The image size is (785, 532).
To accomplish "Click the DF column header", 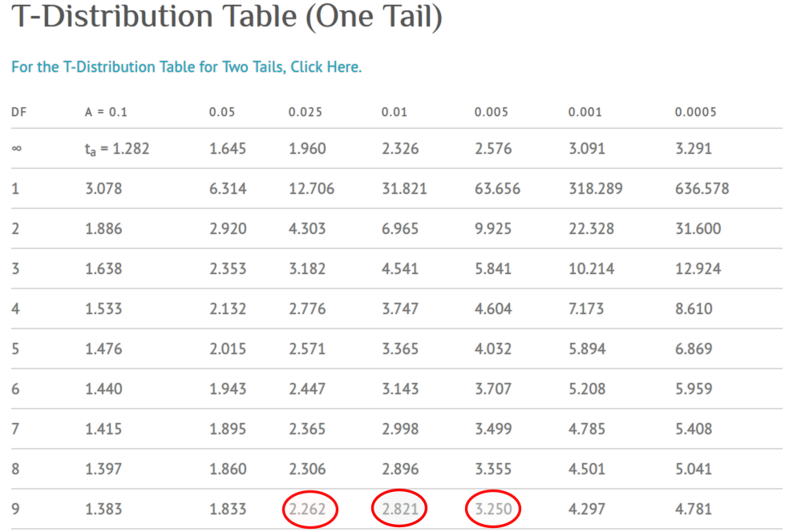I will [18, 112].
